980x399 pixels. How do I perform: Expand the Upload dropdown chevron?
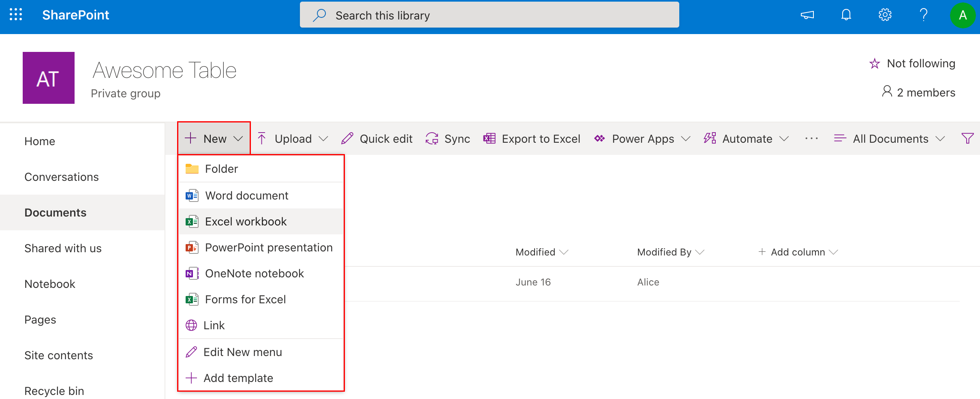pos(323,139)
